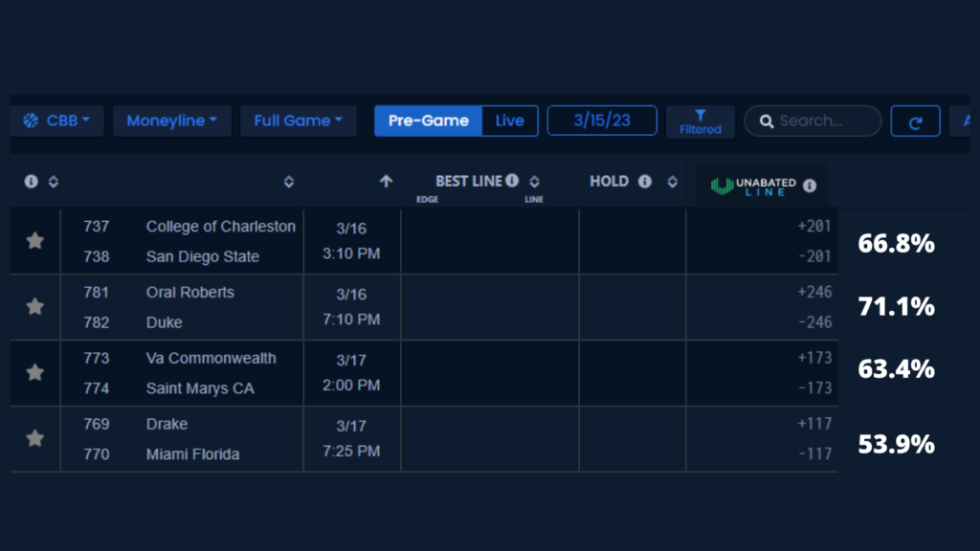Click the +246 Unabated line value

click(x=814, y=292)
